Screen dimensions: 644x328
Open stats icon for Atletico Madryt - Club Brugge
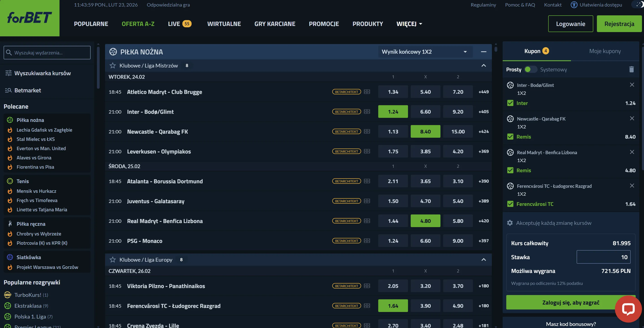(367, 92)
